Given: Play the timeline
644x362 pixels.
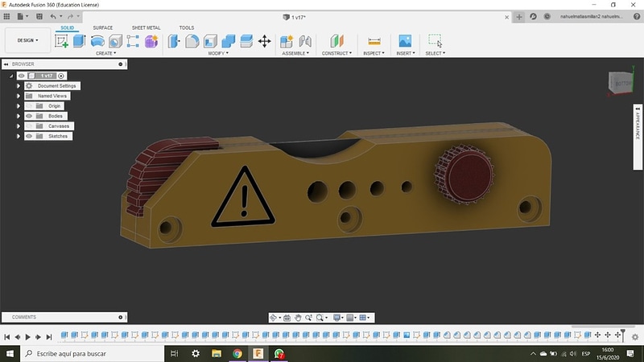Looking at the screenshot, I should (x=28, y=337).
